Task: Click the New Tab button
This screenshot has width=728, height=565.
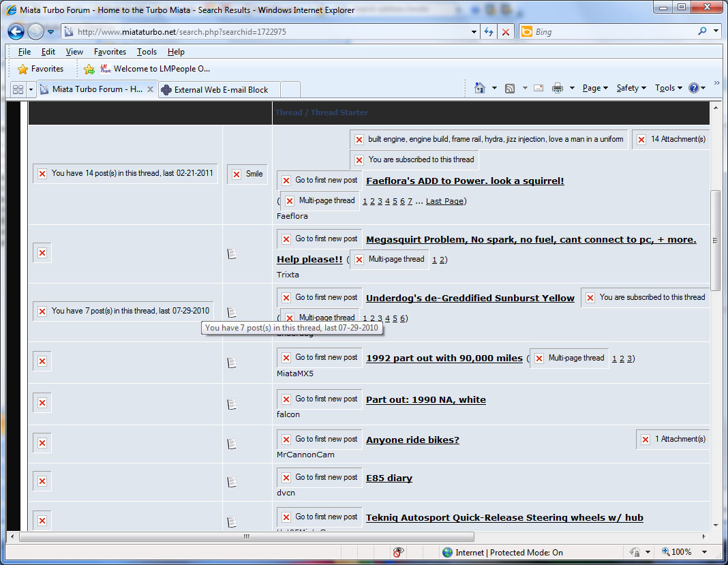Action: tap(290, 89)
